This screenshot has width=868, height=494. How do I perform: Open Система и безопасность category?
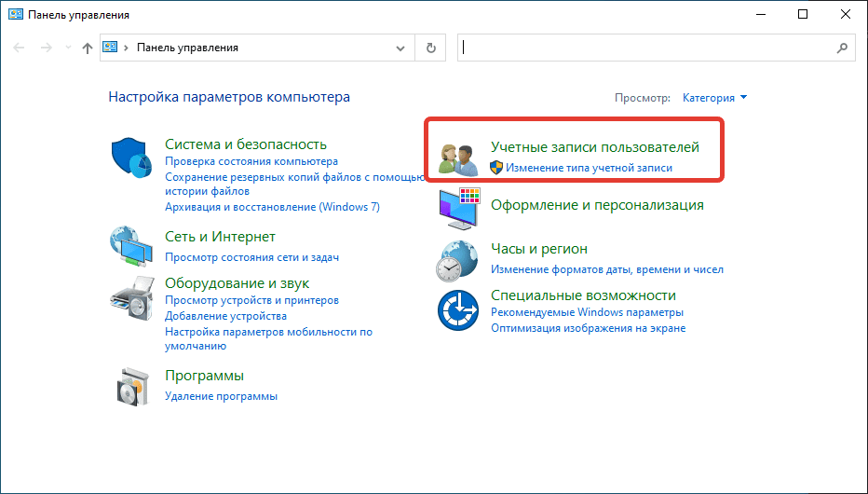(246, 144)
